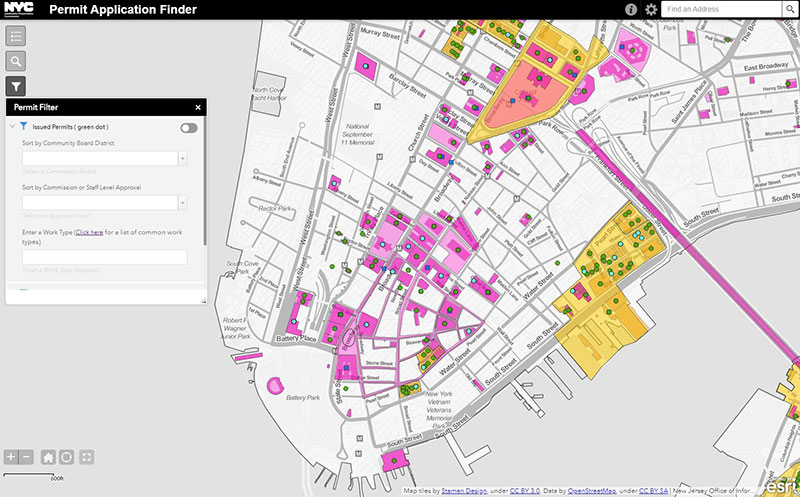
Task: Click the Work Type keyword input field
Action: coord(104,258)
